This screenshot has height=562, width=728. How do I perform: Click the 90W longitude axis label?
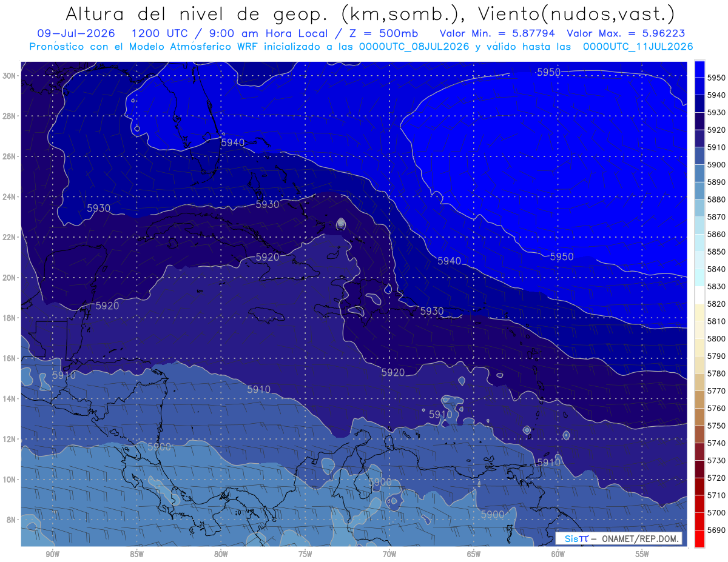52,554
